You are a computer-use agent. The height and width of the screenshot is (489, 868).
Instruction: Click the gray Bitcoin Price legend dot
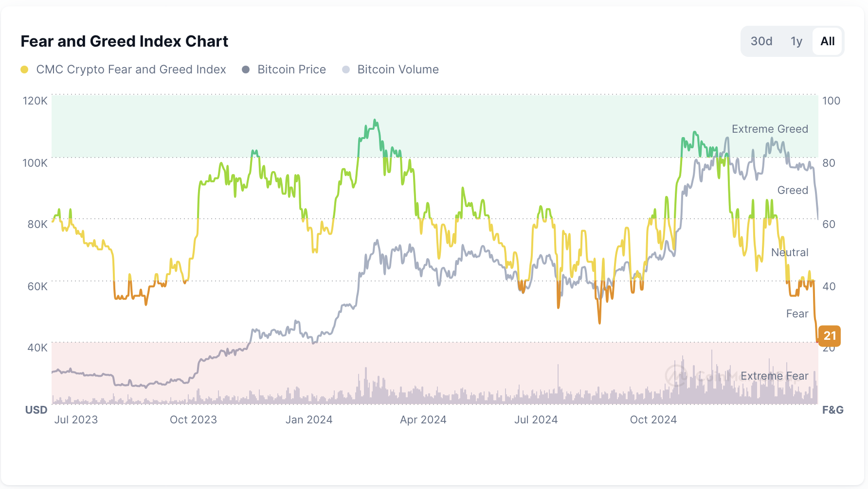(x=246, y=70)
